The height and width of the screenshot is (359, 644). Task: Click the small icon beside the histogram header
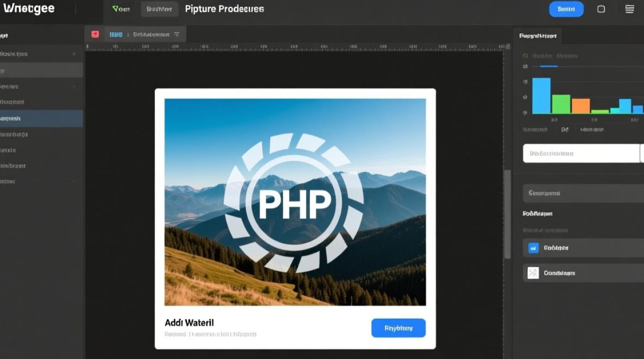(525, 56)
